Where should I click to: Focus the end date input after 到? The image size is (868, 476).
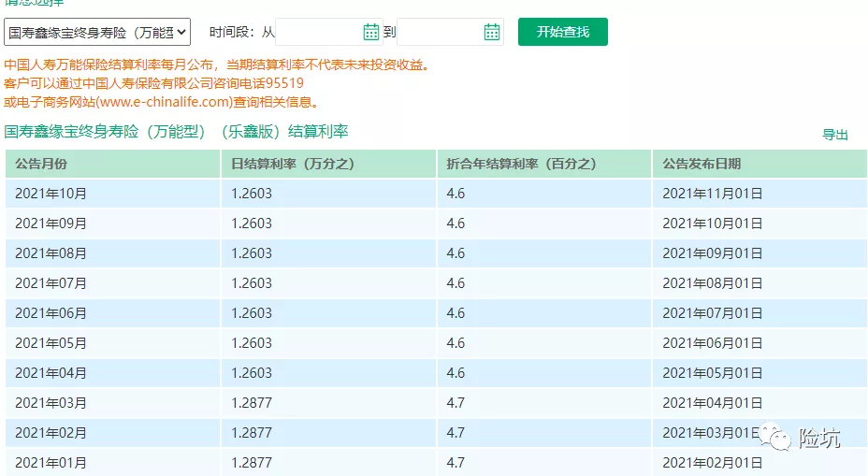click(x=450, y=32)
